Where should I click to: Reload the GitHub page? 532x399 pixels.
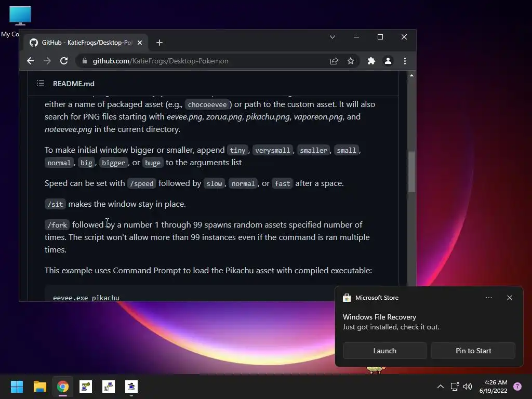(64, 61)
